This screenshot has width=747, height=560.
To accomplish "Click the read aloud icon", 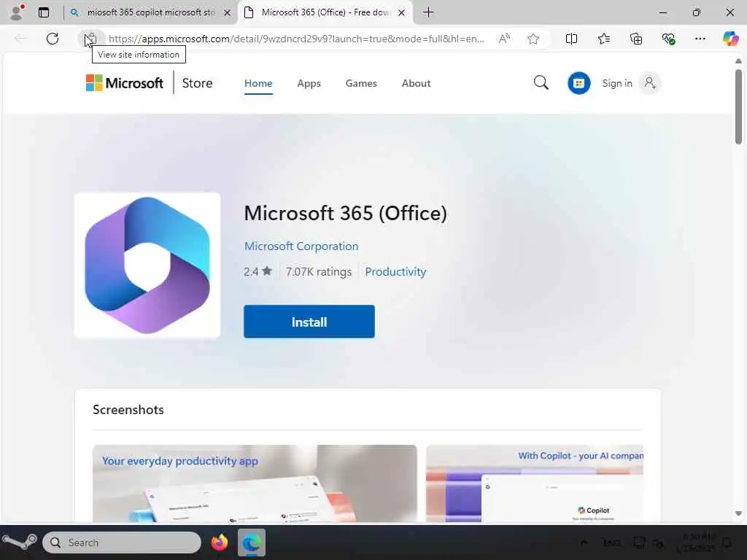I will point(504,39).
